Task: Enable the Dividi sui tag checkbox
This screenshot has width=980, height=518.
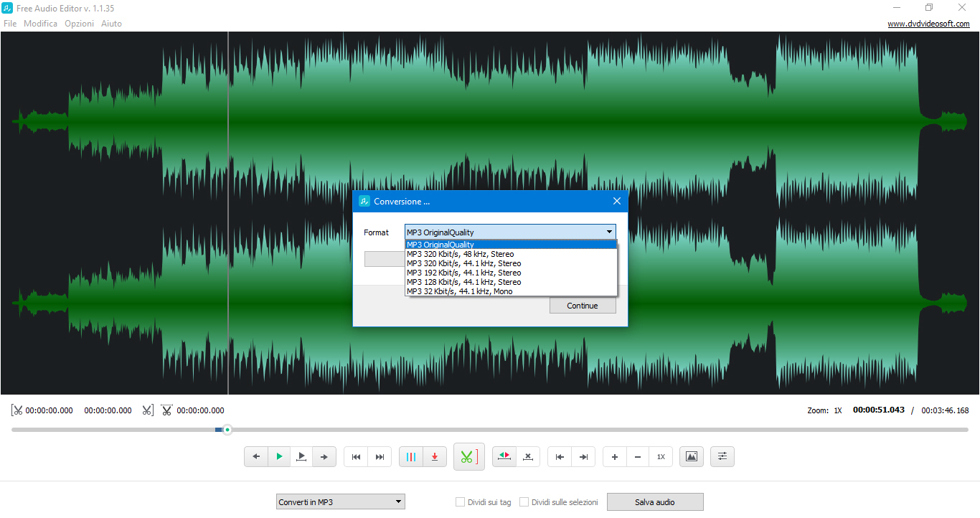Action: tap(460, 501)
